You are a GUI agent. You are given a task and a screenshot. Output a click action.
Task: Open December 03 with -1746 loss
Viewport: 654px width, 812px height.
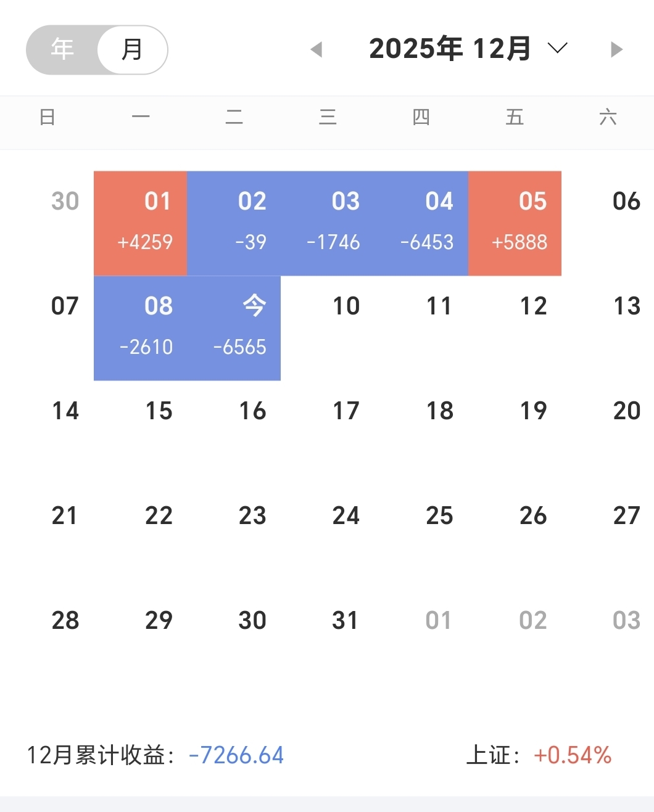point(328,223)
